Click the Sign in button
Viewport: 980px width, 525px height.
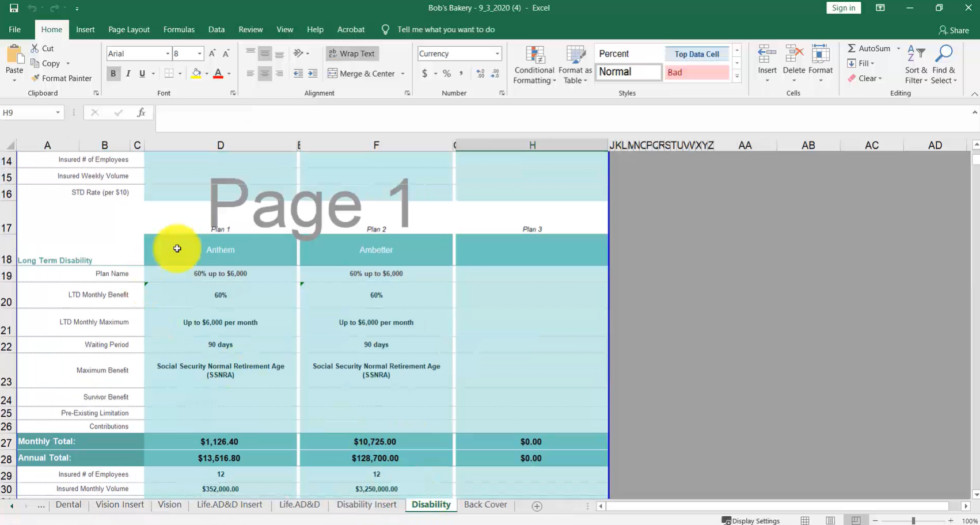pyautogui.click(x=844, y=7)
